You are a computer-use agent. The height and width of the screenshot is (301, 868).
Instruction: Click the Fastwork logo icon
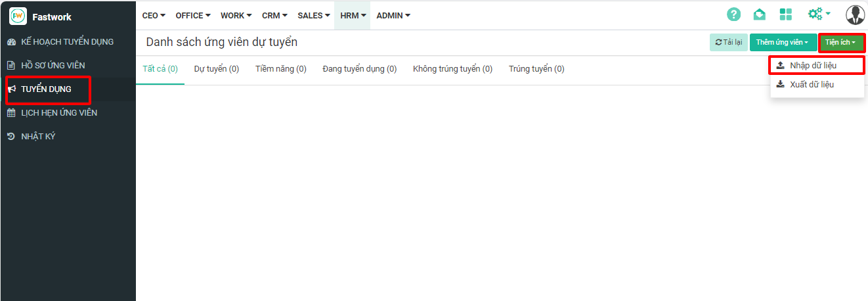click(x=18, y=16)
